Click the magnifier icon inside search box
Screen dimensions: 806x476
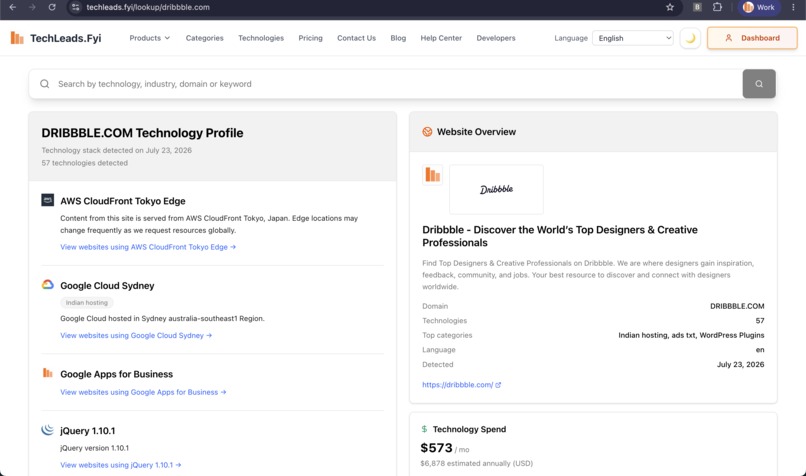pos(45,84)
